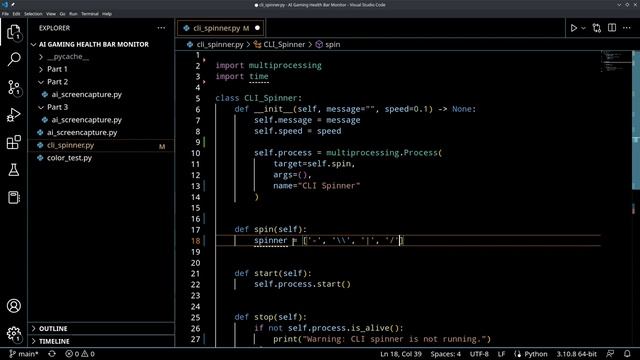Image resolution: width=640 pixels, height=360 pixels.
Task: Open the Source Control view icon
Action: [13, 87]
